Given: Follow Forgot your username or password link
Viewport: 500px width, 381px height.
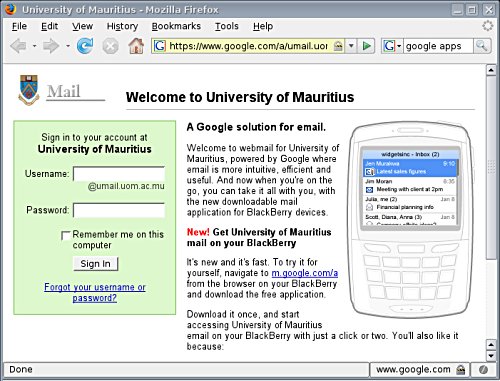Looking at the screenshot, I should coord(95,292).
